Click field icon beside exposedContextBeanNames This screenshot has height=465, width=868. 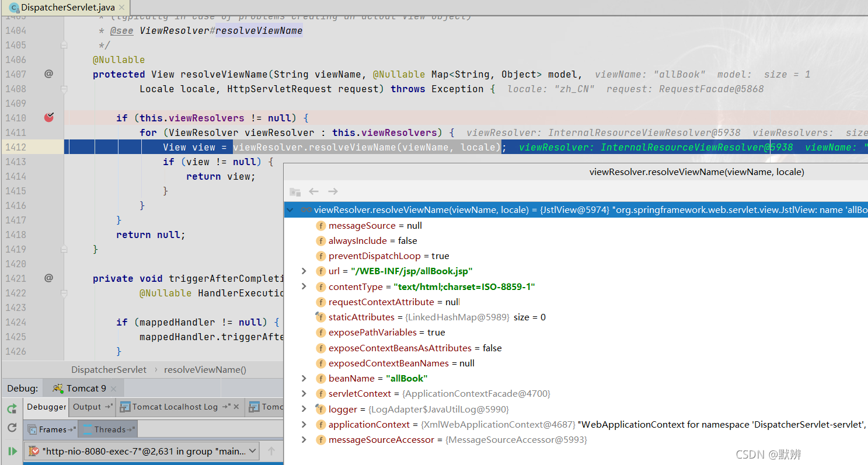point(320,363)
